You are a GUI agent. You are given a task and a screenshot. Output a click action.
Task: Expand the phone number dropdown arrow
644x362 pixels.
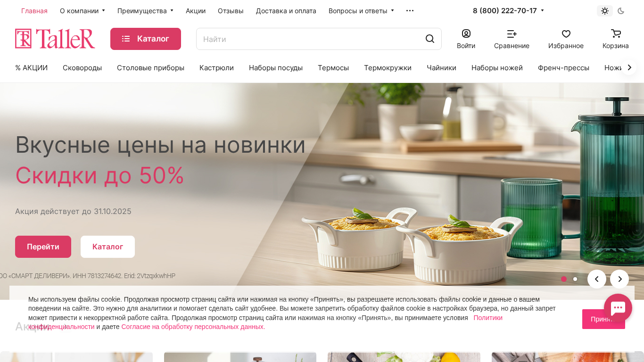pos(542,10)
